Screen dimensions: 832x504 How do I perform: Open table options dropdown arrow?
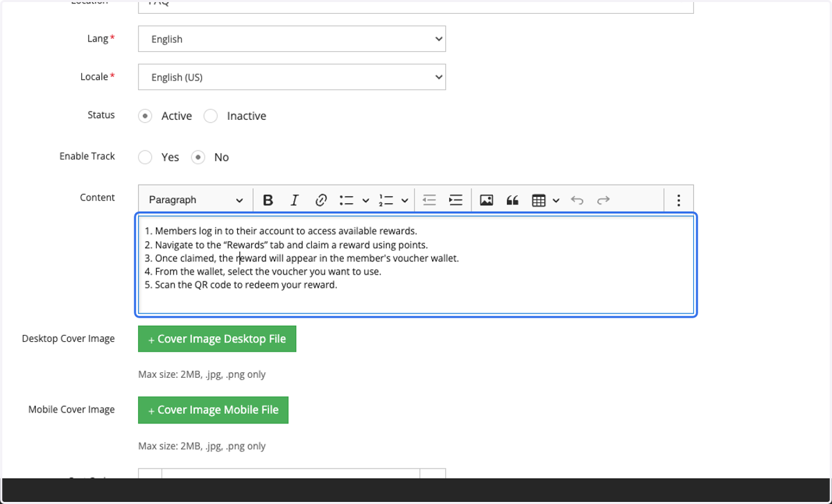click(x=556, y=200)
